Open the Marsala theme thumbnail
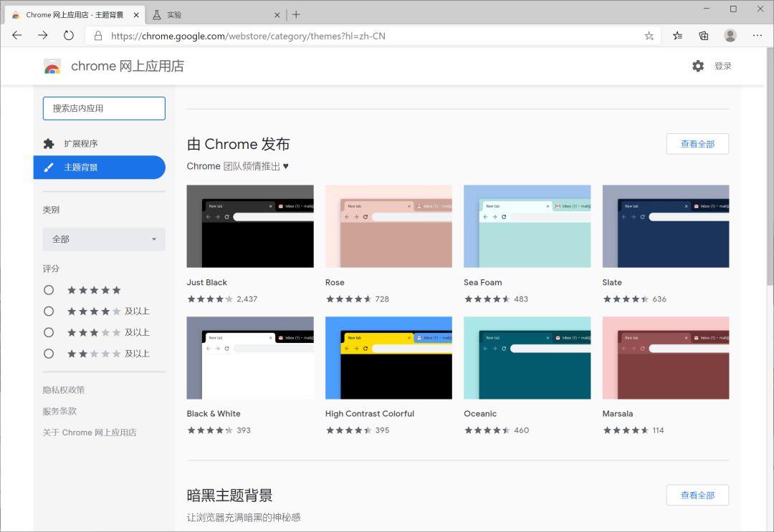 (x=666, y=358)
